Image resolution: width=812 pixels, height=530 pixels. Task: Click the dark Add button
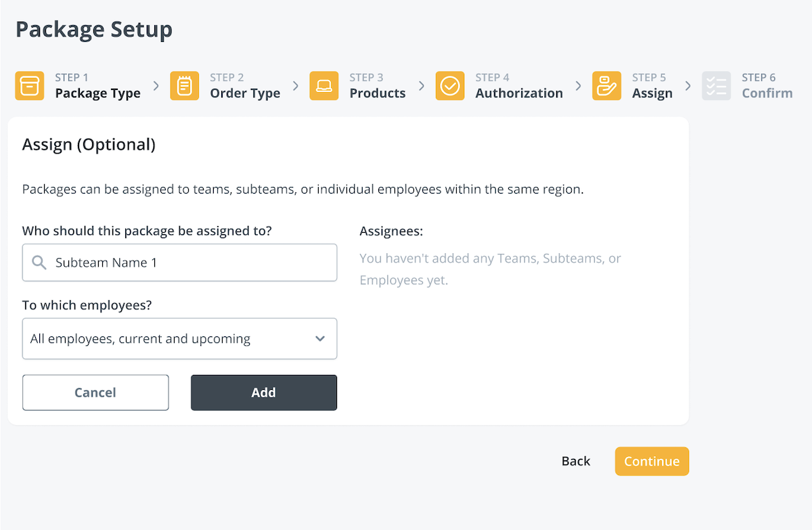pos(263,393)
